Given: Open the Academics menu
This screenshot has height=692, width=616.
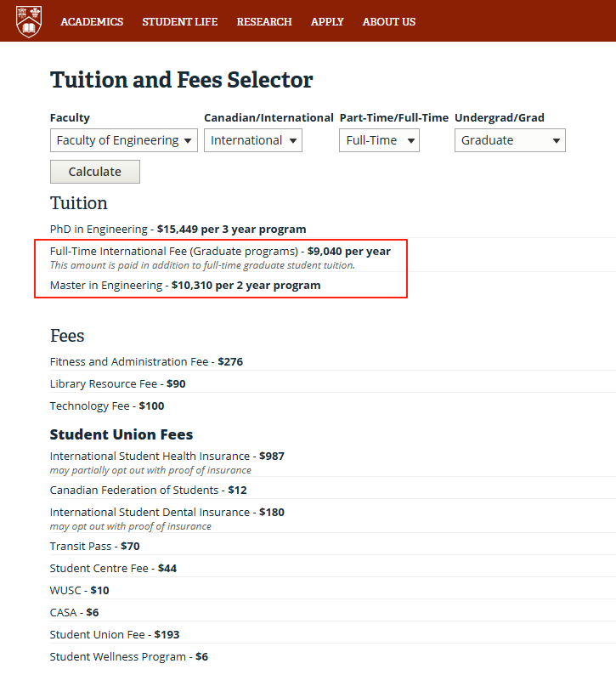Looking at the screenshot, I should [92, 22].
